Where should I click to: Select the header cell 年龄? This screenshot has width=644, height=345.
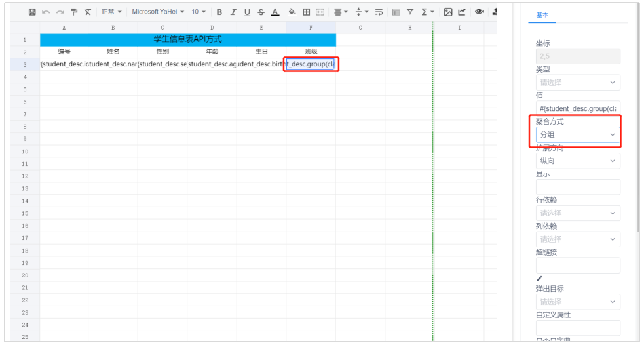pos(212,52)
